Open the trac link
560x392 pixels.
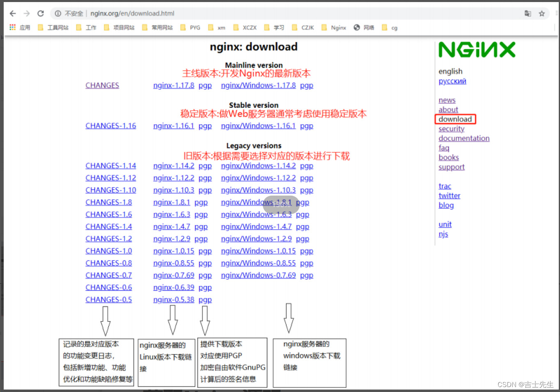click(445, 186)
